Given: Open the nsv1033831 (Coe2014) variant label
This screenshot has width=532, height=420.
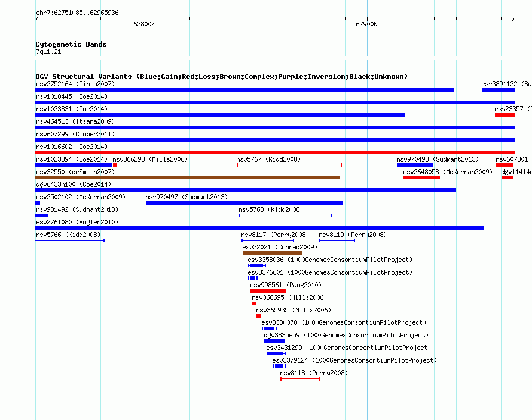Looking at the screenshot, I should click(x=72, y=109).
